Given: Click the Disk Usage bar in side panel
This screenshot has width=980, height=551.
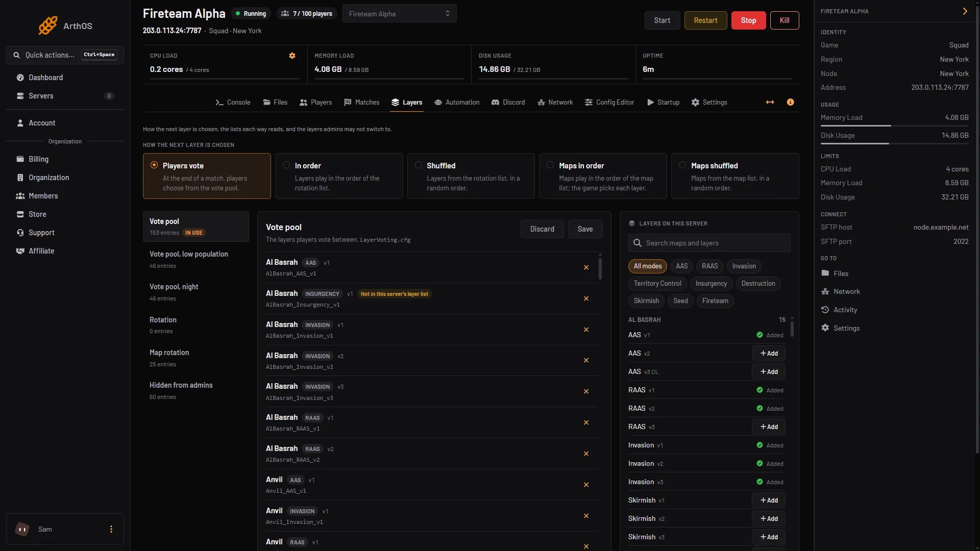Looking at the screenshot, I should pos(894,143).
